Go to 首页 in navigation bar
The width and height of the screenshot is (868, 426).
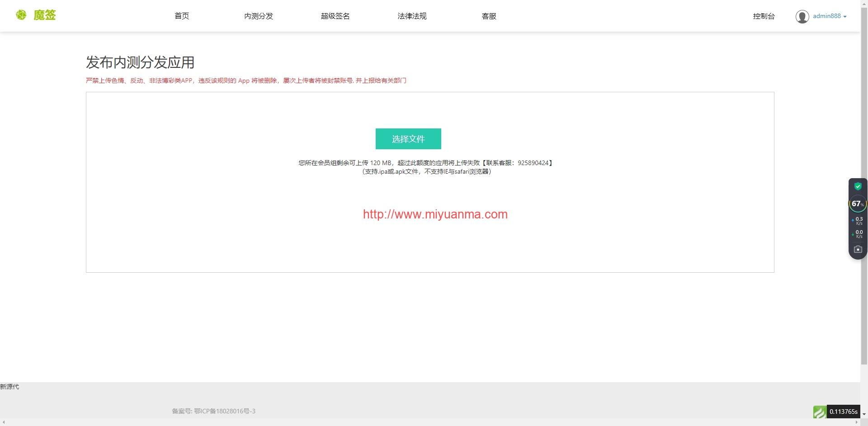click(x=182, y=16)
